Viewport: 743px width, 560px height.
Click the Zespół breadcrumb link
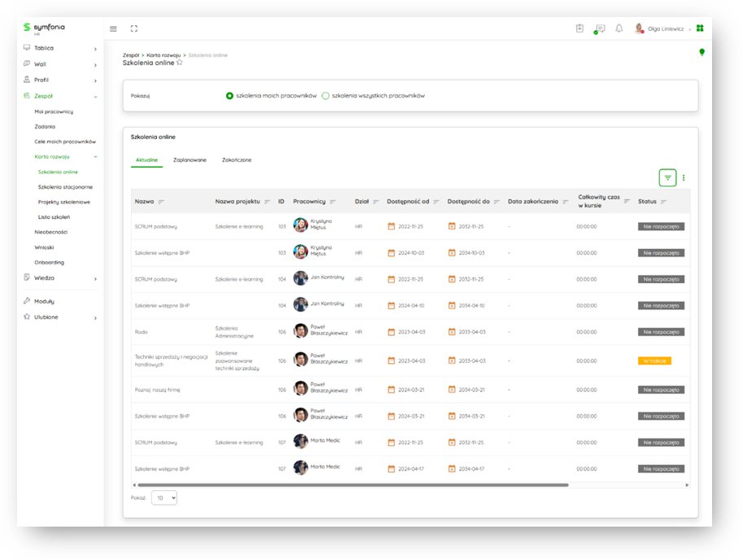click(130, 55)
